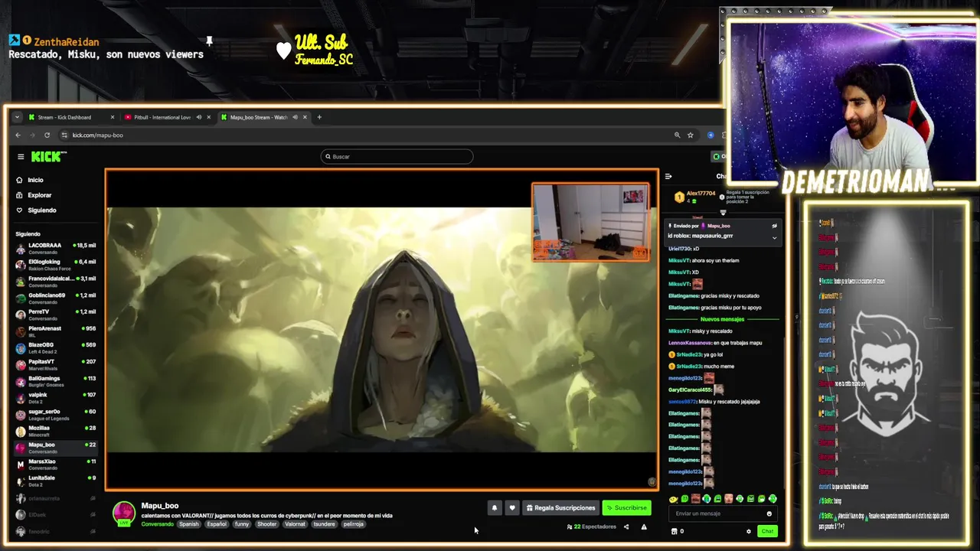Open channel points shop icon
Screen dimensions: 980x551
pyautogui.click(x=675, y=531)
